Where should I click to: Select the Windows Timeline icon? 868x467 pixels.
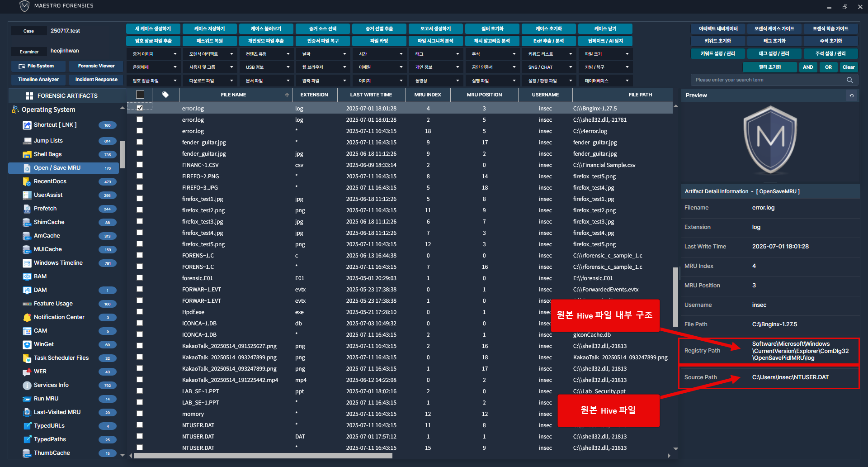[x=27, y=263]
